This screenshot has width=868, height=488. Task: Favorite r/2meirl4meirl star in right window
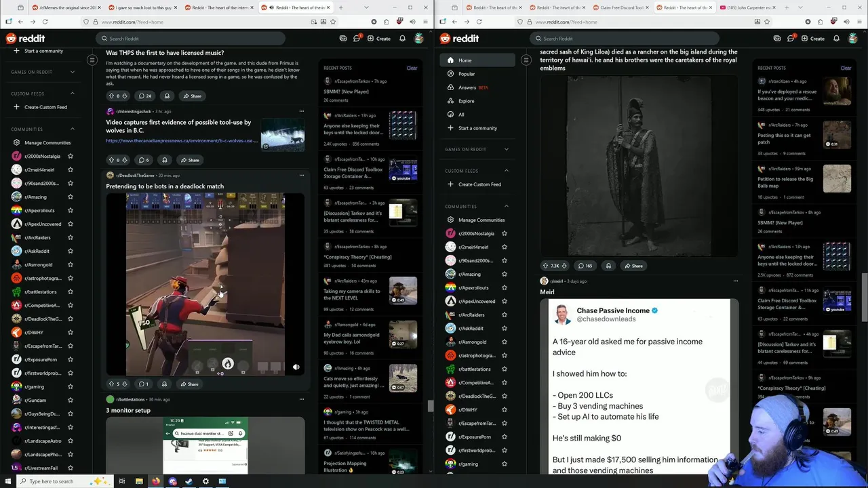504,247
